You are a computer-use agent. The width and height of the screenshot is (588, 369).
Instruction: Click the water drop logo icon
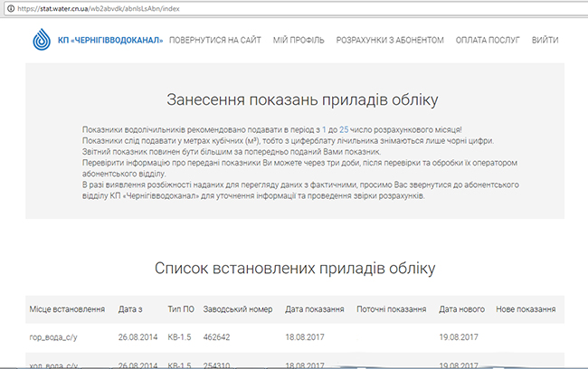click(x=43, y=41)
